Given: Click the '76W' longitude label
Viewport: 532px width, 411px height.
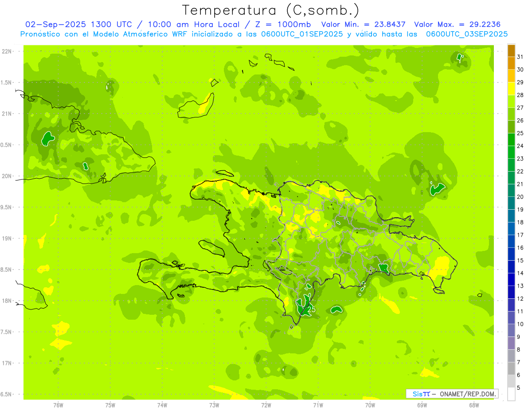Looking at the screenshot, I should click(58, 405).
